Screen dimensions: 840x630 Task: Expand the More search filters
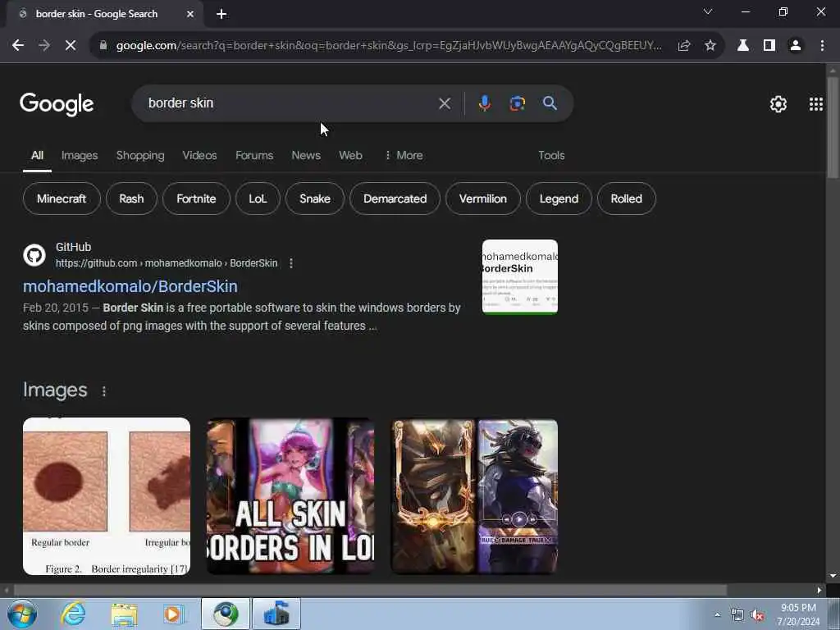(x=404, y=155)
